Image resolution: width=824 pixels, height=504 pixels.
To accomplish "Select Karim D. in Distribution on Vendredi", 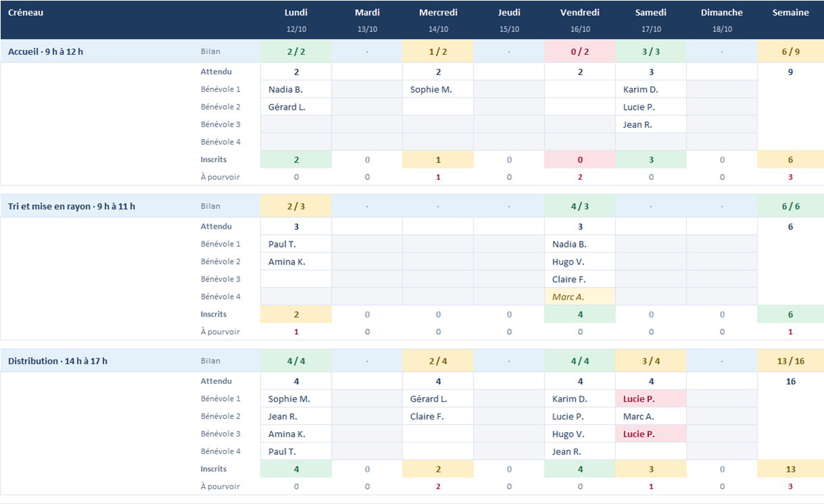I will click(580, 399).
